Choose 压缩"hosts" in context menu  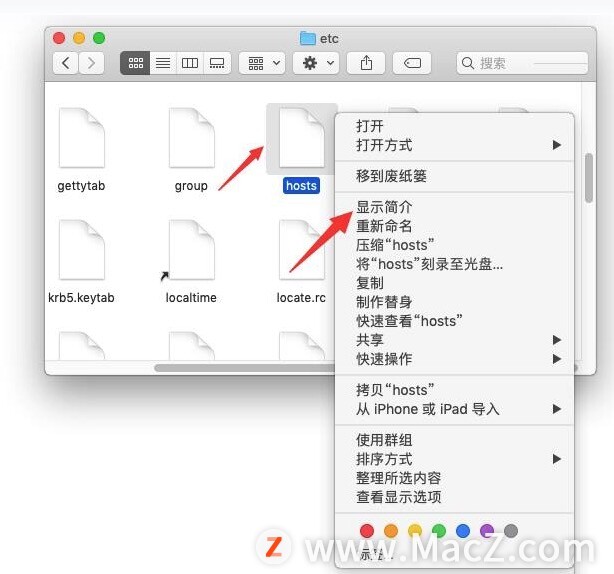[x=454, y=245]
